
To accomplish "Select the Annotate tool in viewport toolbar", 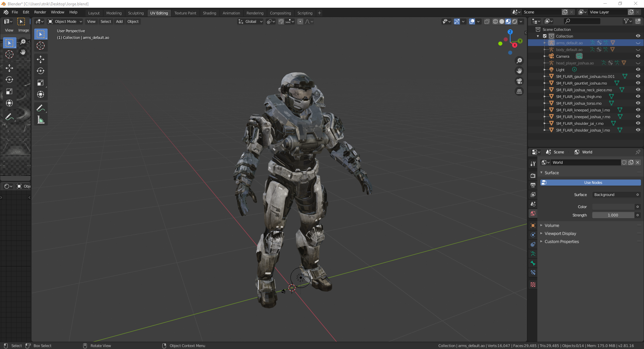I will (41, 108).
